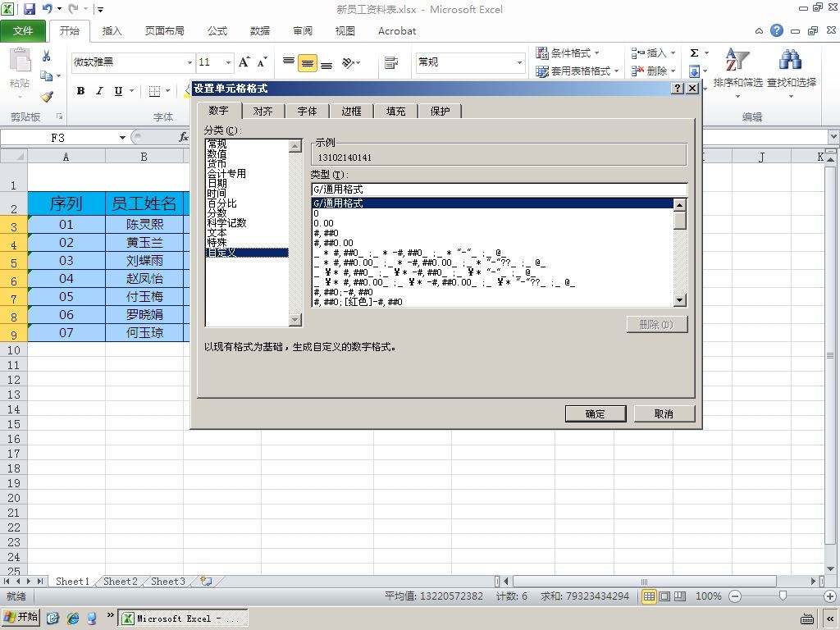Open the 删除 delete cells dropdown
840x630 pixels.
(x=654, y=71)
